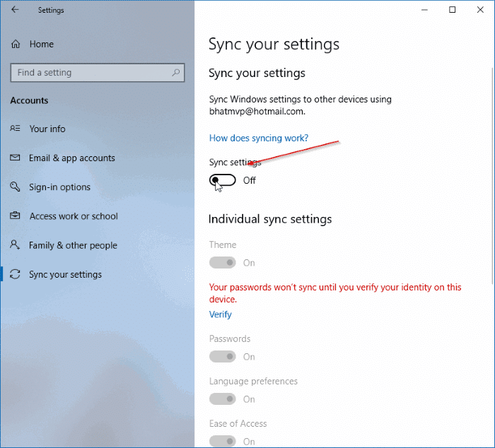Click the Your info person-card icon
This screenshot has width=495, height=448.
coord(15,129)
